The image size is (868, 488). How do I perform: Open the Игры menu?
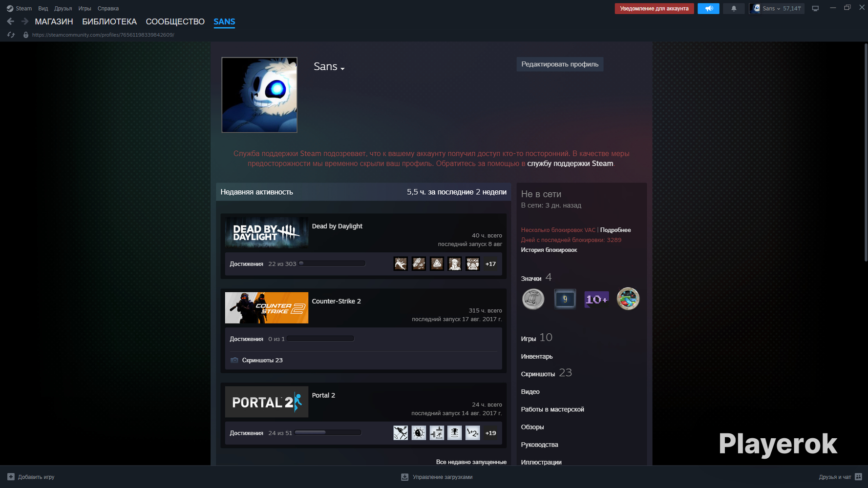coord(85,8)
